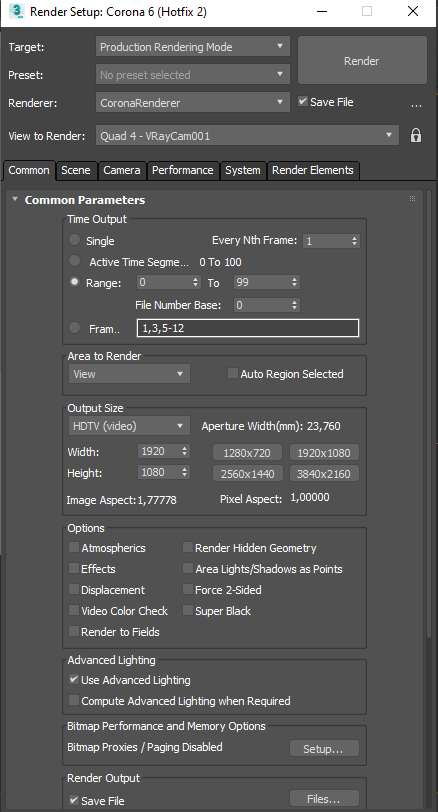Toggle Save File checkbox under Render Output
Viewport: 438px width, 812px height.
74,800
